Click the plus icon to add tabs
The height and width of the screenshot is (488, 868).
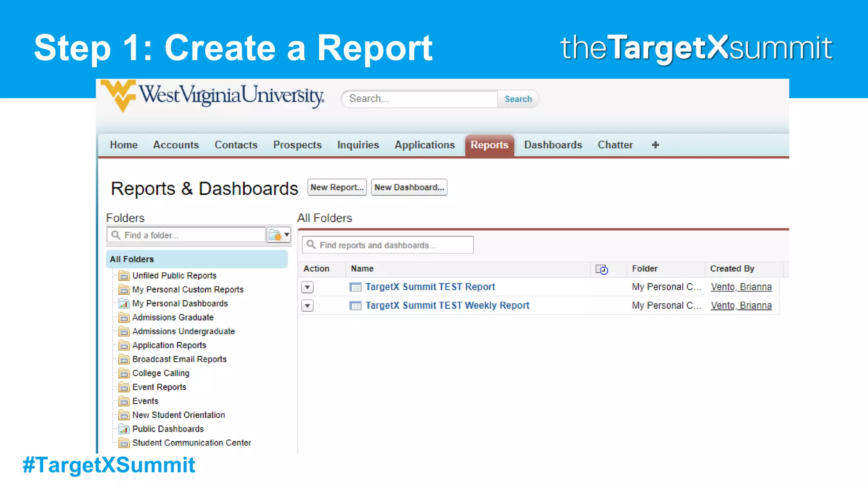point(655,145)
